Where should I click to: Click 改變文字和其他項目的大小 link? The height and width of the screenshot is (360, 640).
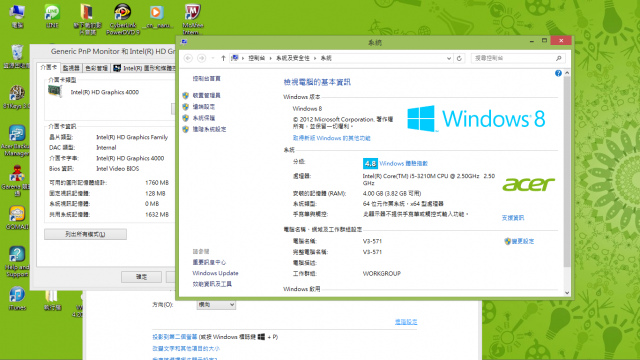(x=186, y=349)
